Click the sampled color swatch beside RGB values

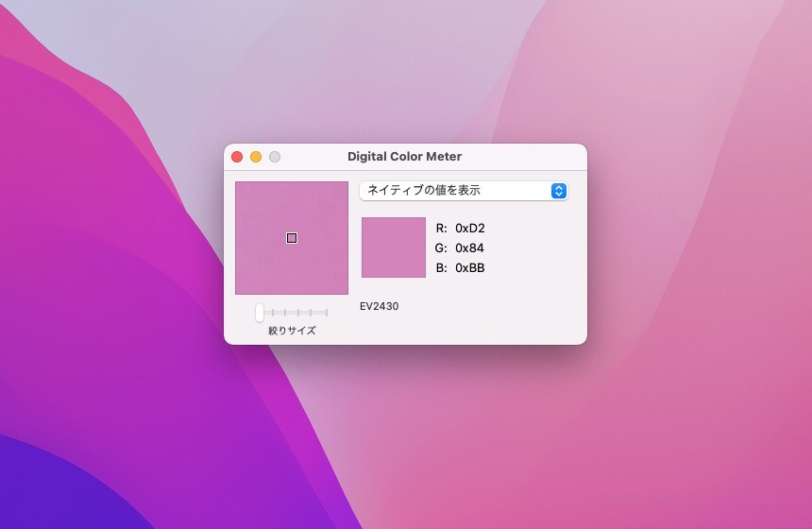pos(394,247)
